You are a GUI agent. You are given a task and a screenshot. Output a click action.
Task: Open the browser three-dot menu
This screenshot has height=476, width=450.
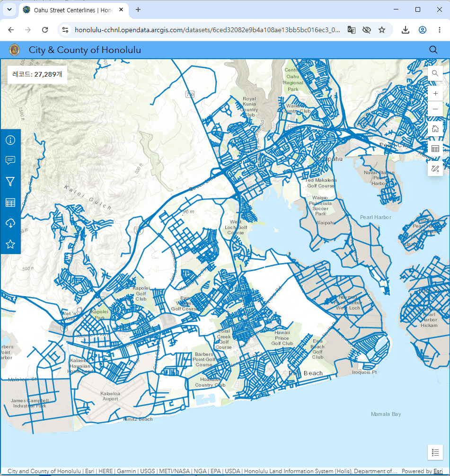pyautogui.click(x=440, y=30)
